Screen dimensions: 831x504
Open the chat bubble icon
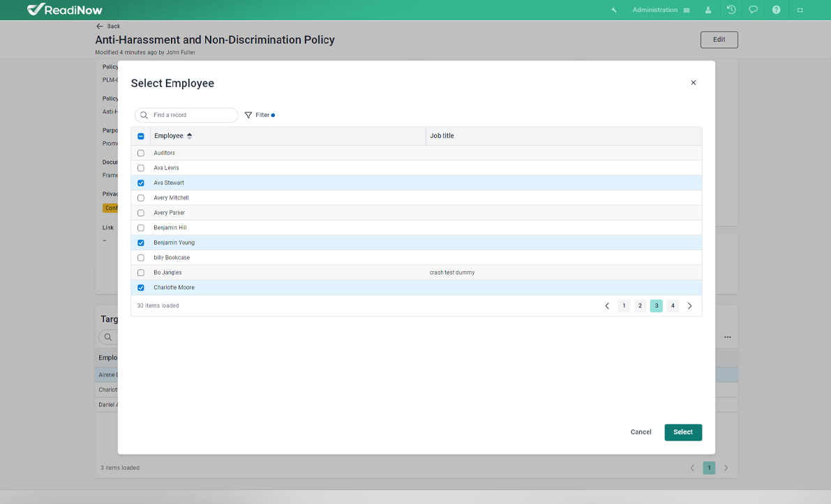coord(754,10)
